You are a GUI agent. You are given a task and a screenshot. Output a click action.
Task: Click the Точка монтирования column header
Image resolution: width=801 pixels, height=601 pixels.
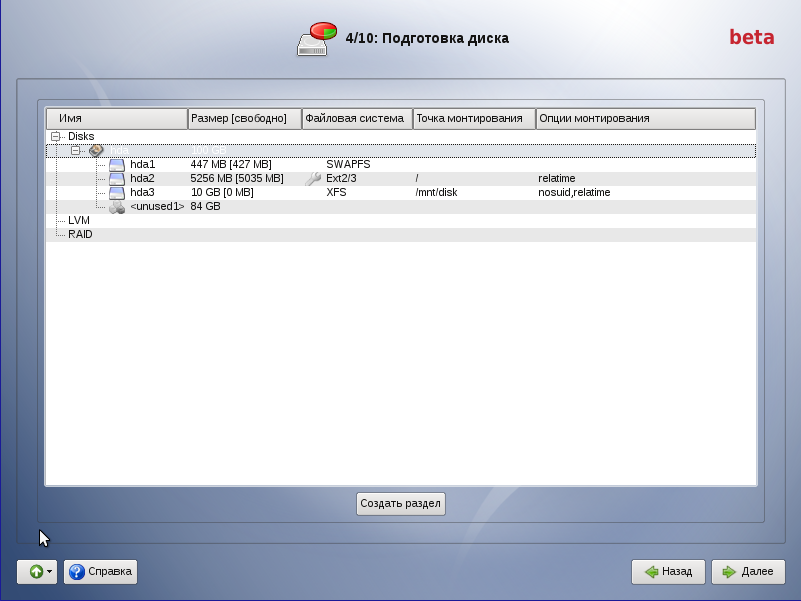(x=473, y=118)
